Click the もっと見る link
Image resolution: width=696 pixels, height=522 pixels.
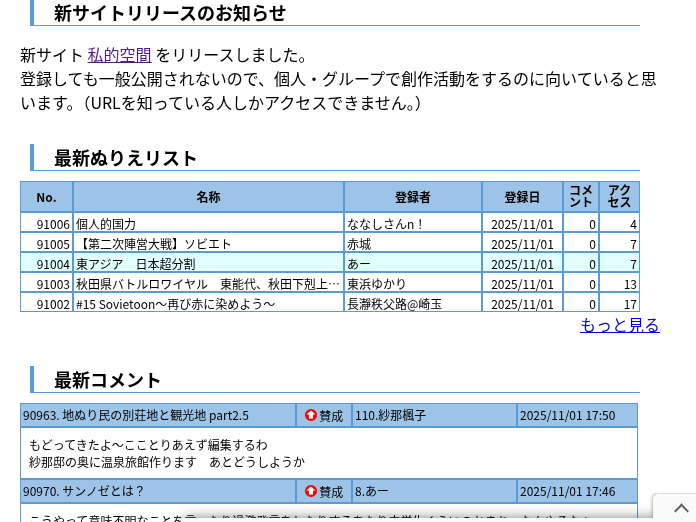pyautogui.click(x=619, y=325)
